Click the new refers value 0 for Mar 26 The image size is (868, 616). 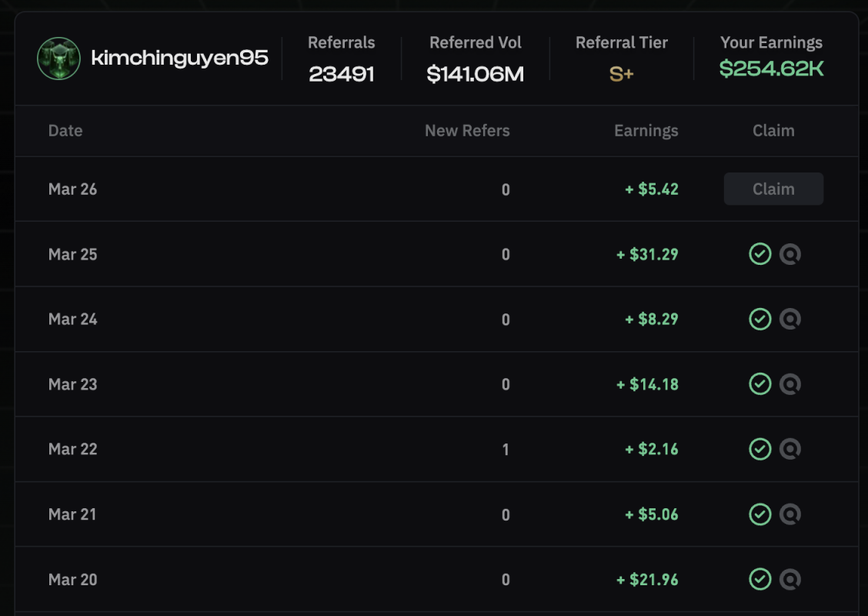[506, 190]
